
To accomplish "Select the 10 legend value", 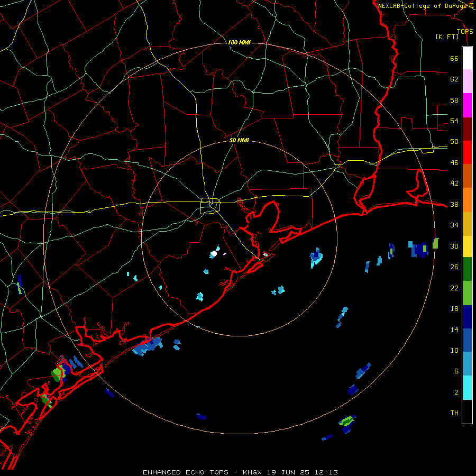I will [x=454, y=350].
